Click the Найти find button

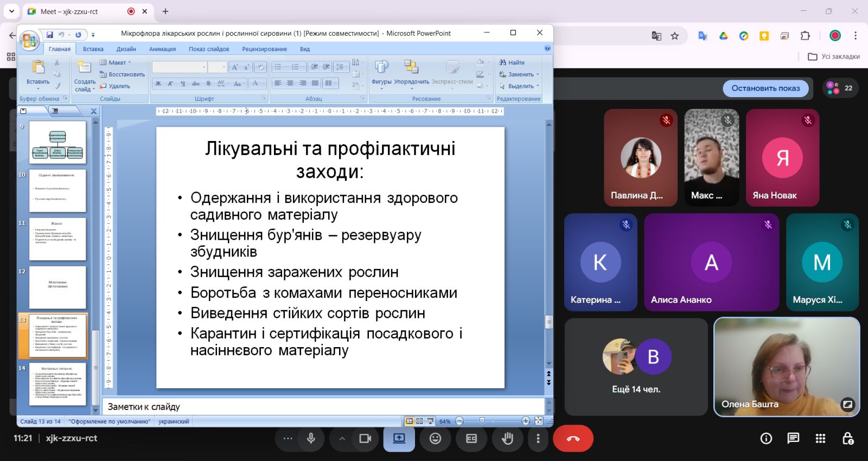[512, 62]
